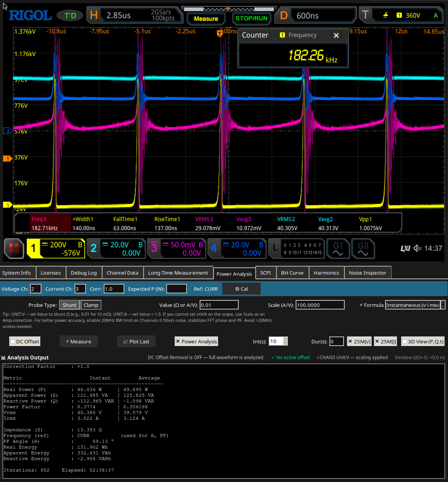448x482 pixels.
Task: Increment Int(s) using the up stepper
Action: tap(284, 339)
